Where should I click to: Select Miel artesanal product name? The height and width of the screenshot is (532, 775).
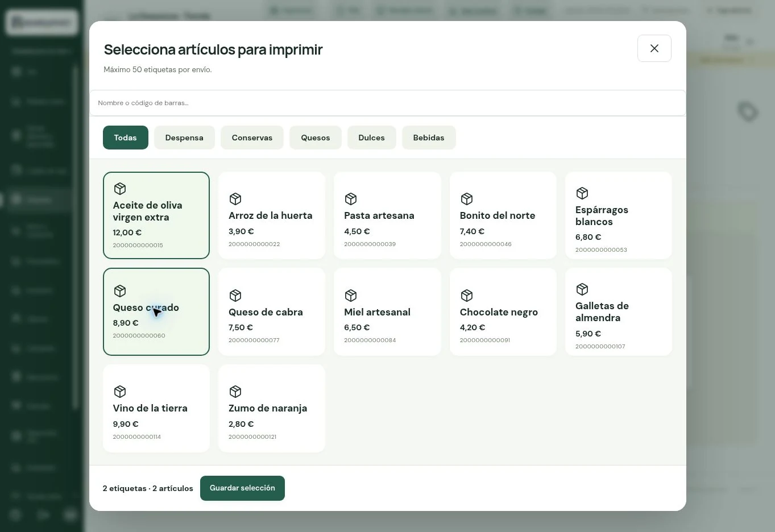(377, 312)
